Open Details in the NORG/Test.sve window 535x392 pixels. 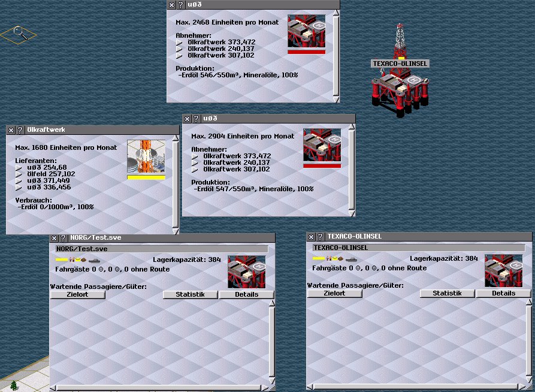tap(246, 294)
